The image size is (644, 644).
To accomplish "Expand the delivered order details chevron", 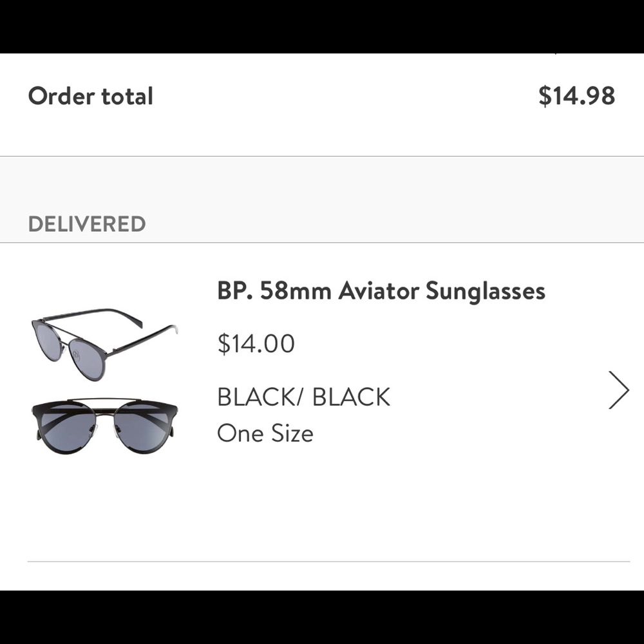I will (619, 390).
